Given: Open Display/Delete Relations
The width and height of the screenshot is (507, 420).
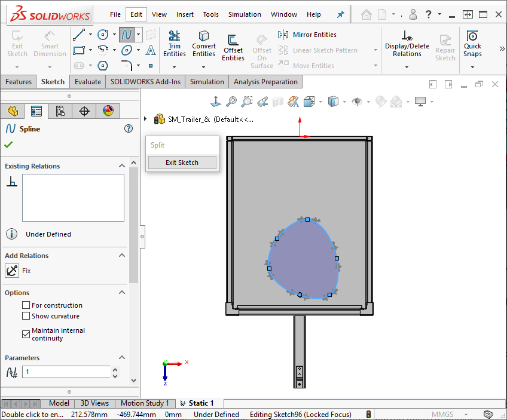Looking at the screenshot, I should pos(407,44).
